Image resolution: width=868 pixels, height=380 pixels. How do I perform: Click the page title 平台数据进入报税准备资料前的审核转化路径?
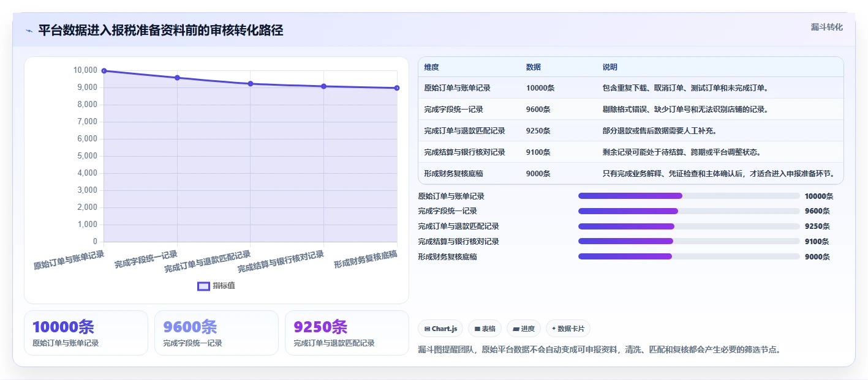point(160,31)
